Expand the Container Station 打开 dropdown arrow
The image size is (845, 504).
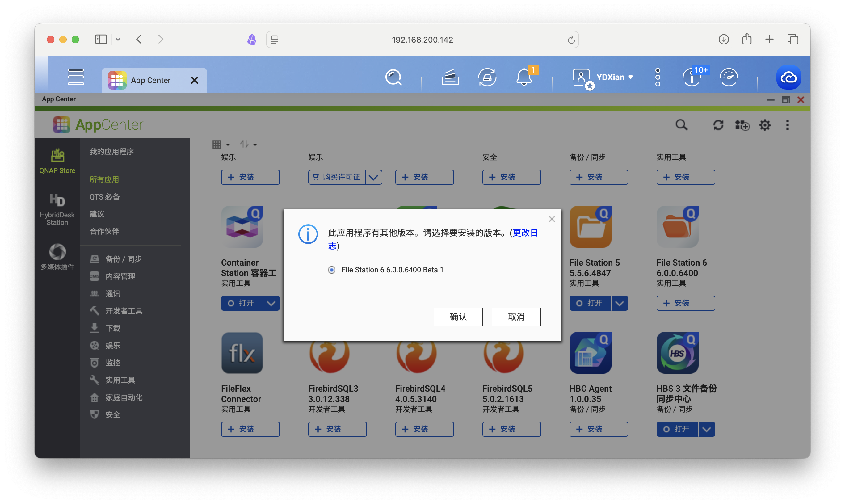[x=271, y=303]
